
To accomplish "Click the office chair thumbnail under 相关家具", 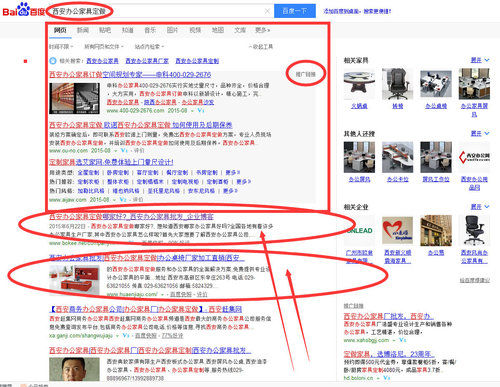I will (397, 84).
